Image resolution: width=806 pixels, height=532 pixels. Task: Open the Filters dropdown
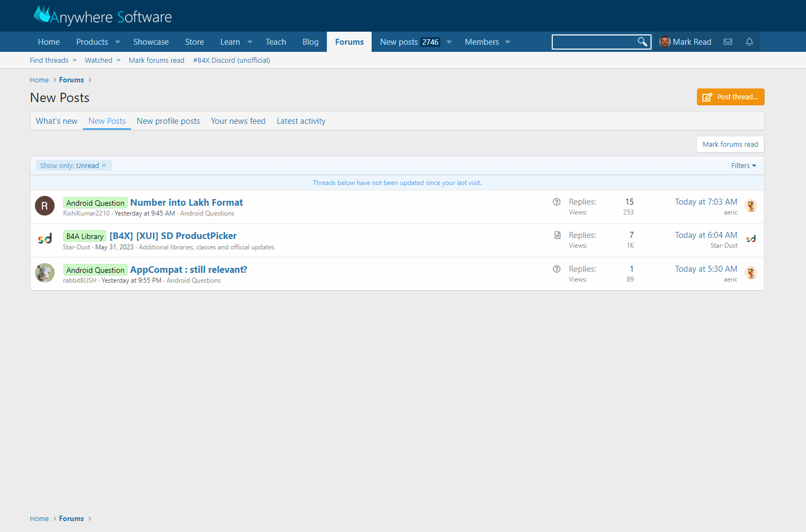744,166
